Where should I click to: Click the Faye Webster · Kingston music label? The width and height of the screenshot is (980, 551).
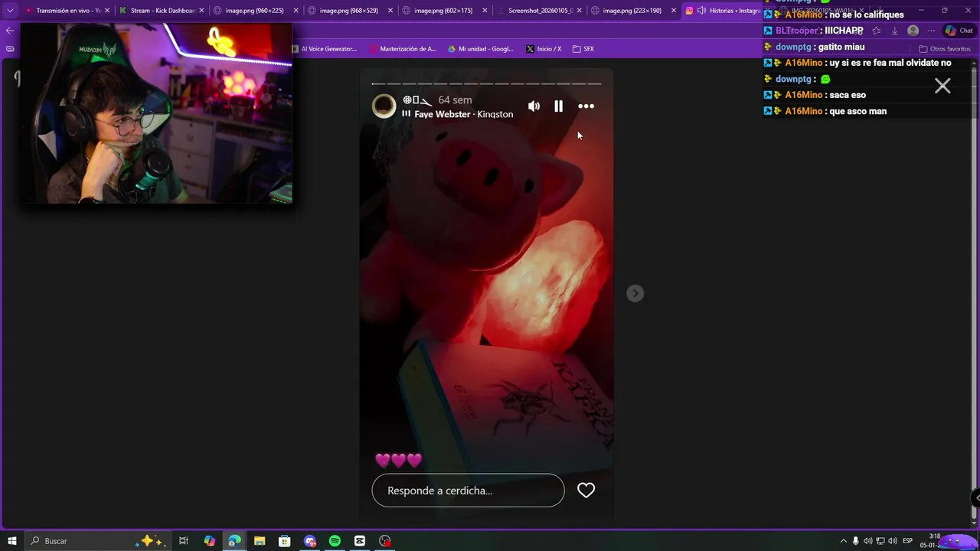click(x=463, y=114)
